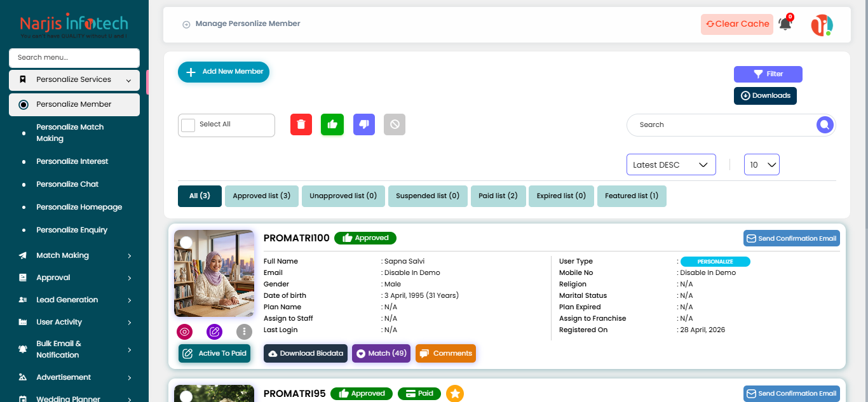Click the Personalize Services bookmark icon
The height and width of the screenshot is (402, 868).
pos(23,79)
